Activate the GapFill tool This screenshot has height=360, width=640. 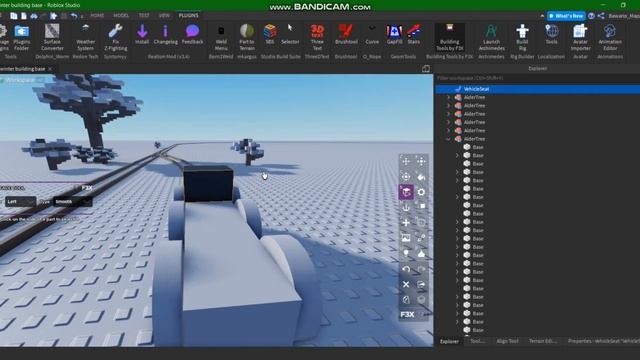click(394, 34)
